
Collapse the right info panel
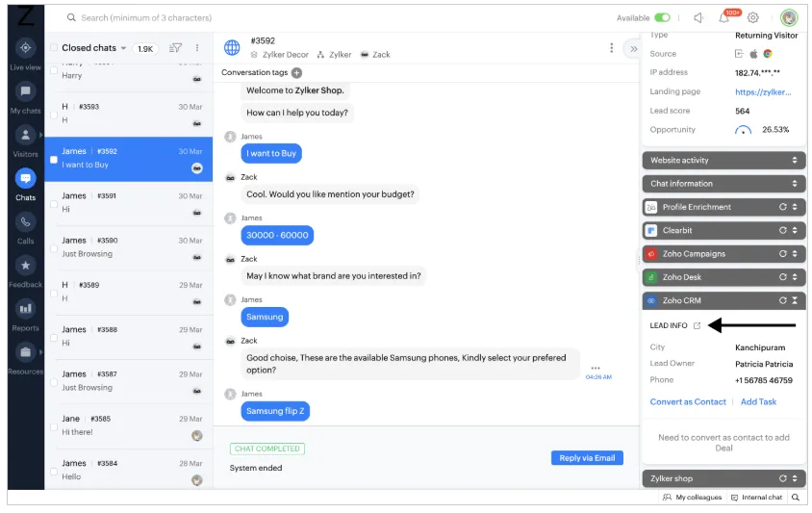[x=633, y=49]
